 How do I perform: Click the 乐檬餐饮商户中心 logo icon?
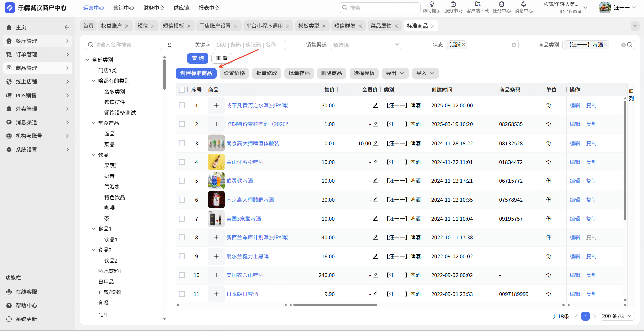click(10, 8)
